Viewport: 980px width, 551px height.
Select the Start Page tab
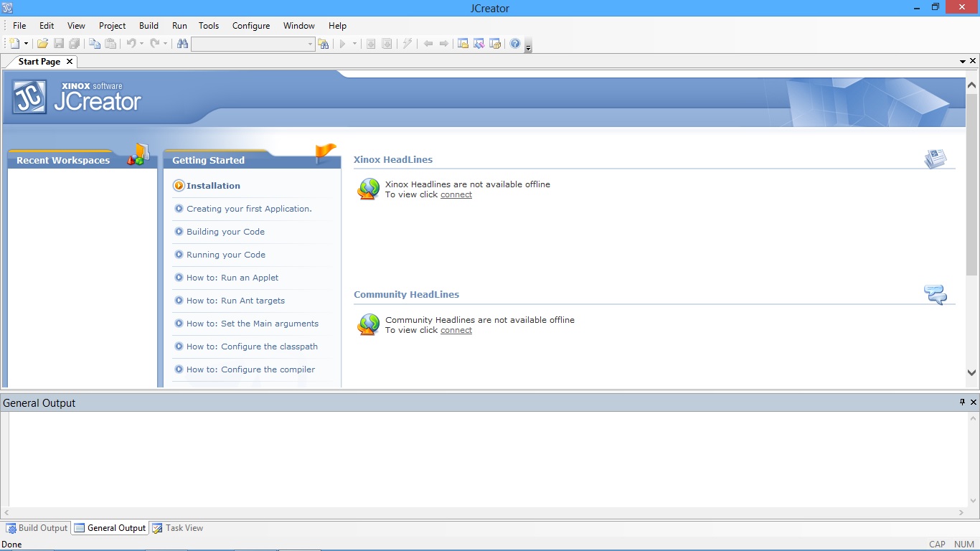pos(39,62)
